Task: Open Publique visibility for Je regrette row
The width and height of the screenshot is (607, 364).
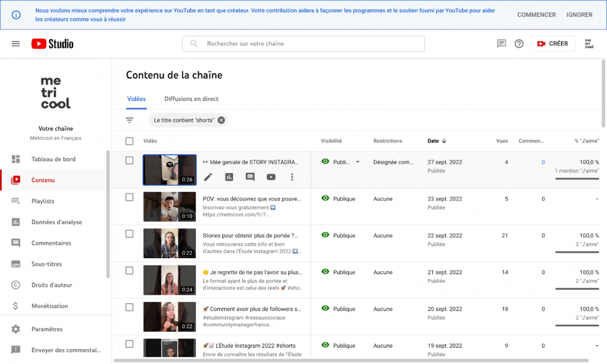Action: [344, 272]
